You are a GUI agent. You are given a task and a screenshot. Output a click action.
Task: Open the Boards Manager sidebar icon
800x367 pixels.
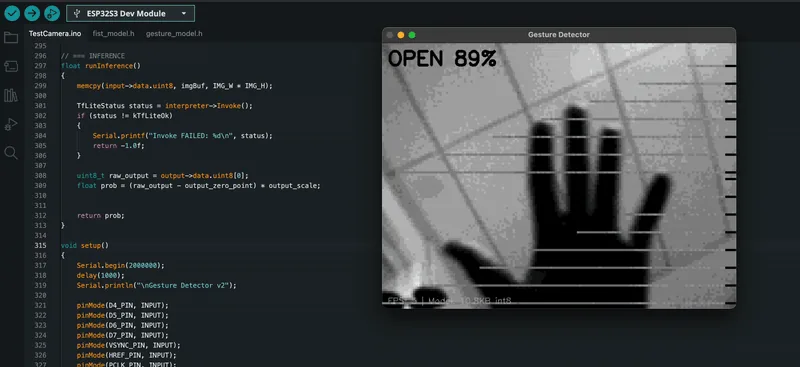(x=11, y=66)
